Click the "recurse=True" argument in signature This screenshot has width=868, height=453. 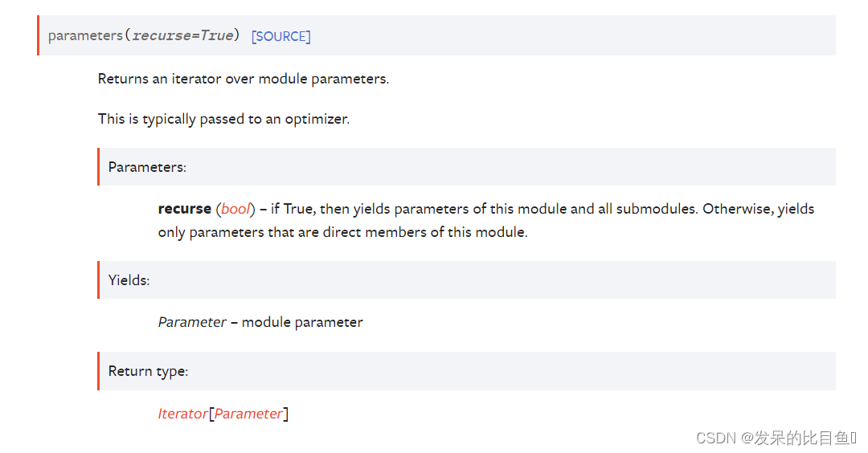[182, 35]
